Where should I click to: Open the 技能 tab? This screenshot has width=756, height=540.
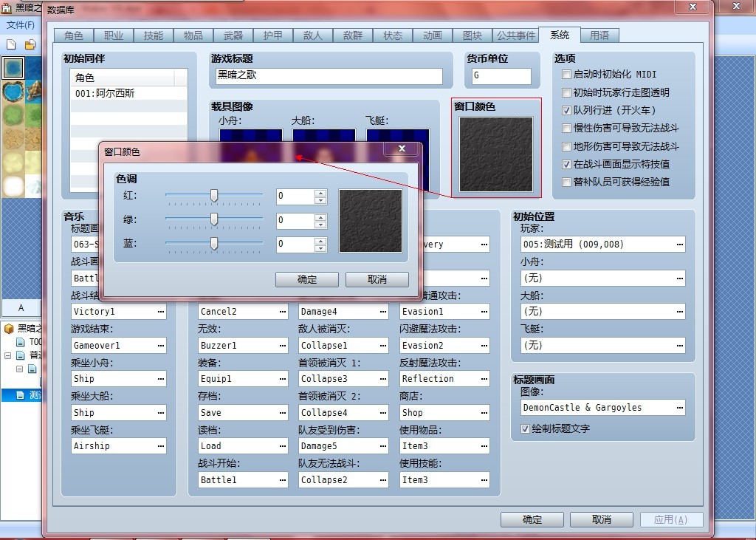pos(154,35)
